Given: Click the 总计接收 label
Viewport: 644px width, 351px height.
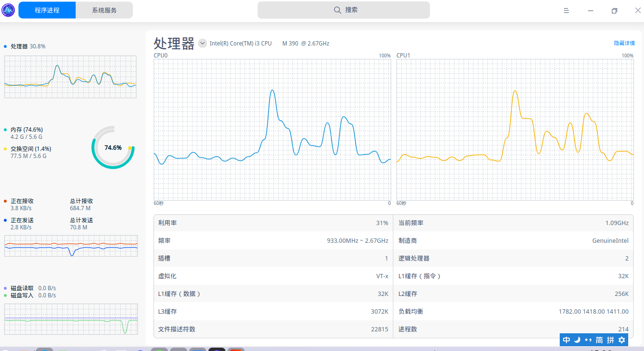Looking at the screenshot, I should (81, 201).
